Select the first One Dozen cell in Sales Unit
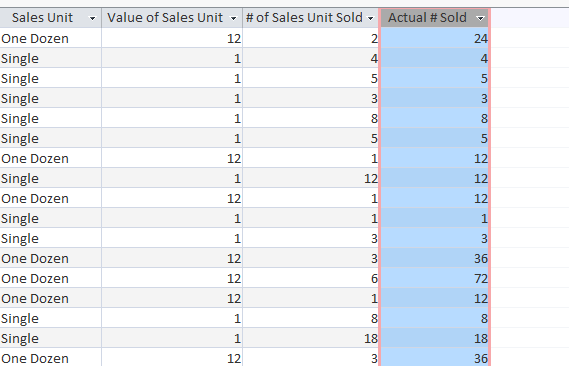The height and width of the screenshot is (366, 569). pos(50,38)
